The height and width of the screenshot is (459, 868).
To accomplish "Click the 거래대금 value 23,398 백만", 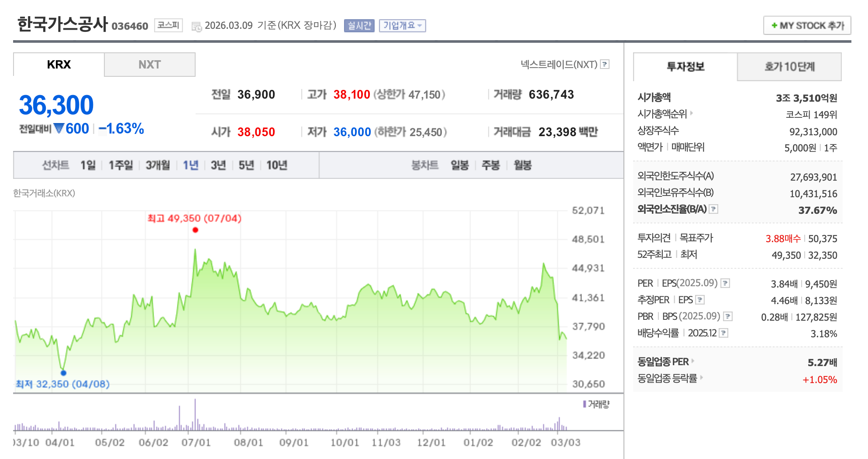I will coord(568,132).
